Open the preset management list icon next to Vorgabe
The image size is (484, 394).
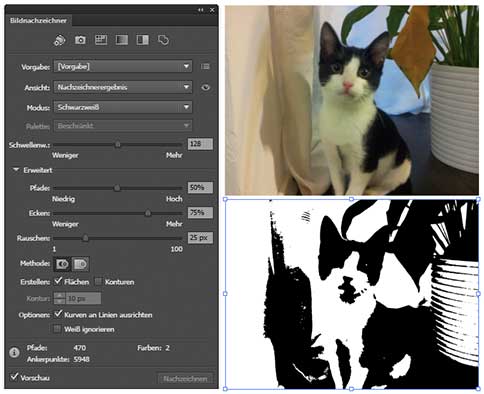click(x=205, y=67)
